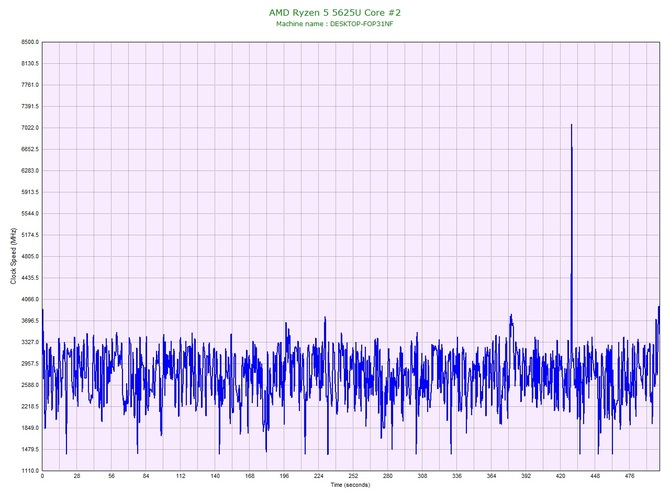670x502 pixels.
Task: Select the 1110.0 y-axis label
Action: pyautogui.click(x=29, y=471)
